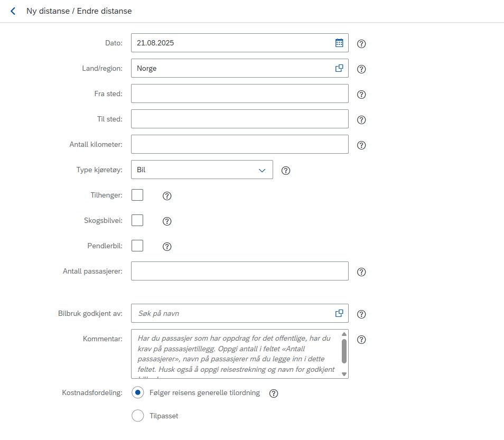Enable the Tilhenger checkbox
Viewport: 504px width, 440px height.
coord(137,195)
